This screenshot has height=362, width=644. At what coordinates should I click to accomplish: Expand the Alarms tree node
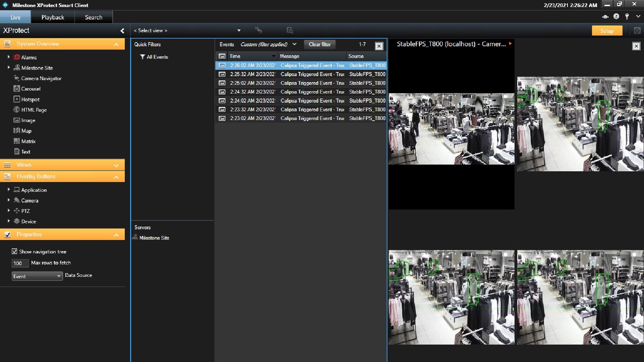coord(9,57)
